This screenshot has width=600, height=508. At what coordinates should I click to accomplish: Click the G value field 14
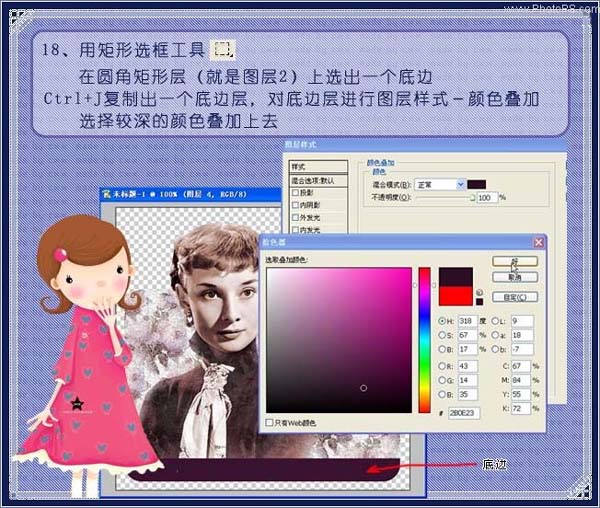coord(467,380)
